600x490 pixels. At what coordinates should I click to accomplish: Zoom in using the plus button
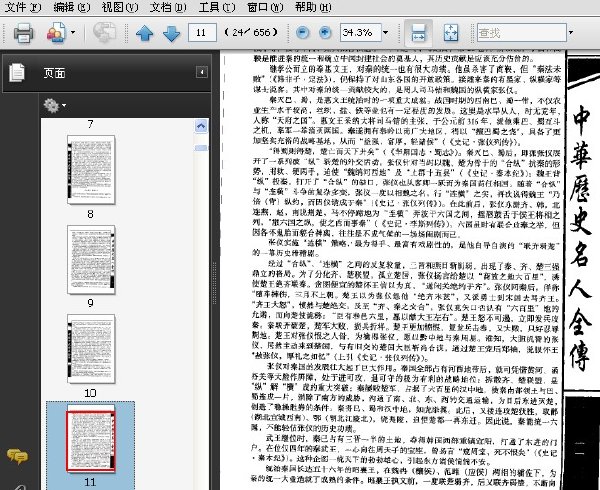[x=325, y=33]
